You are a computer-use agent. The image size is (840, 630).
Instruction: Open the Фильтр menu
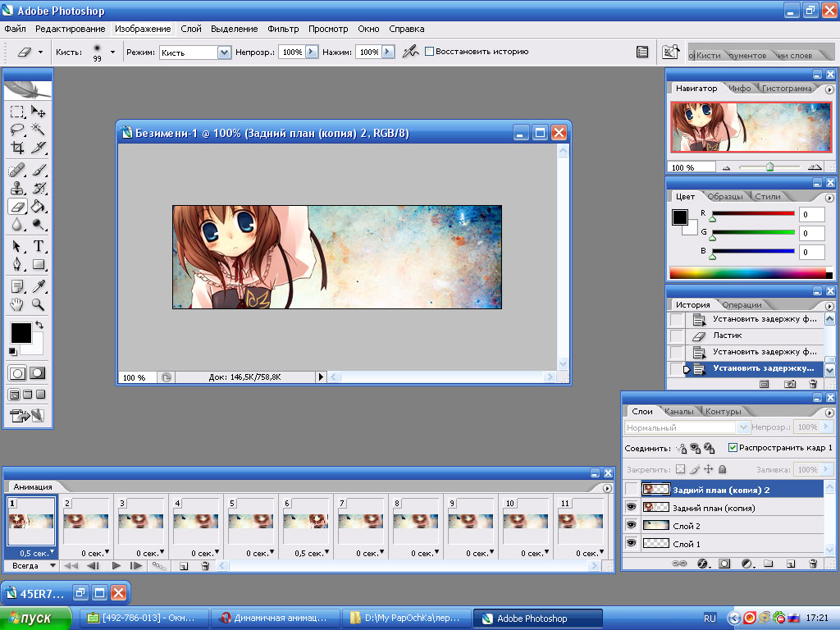283,29
